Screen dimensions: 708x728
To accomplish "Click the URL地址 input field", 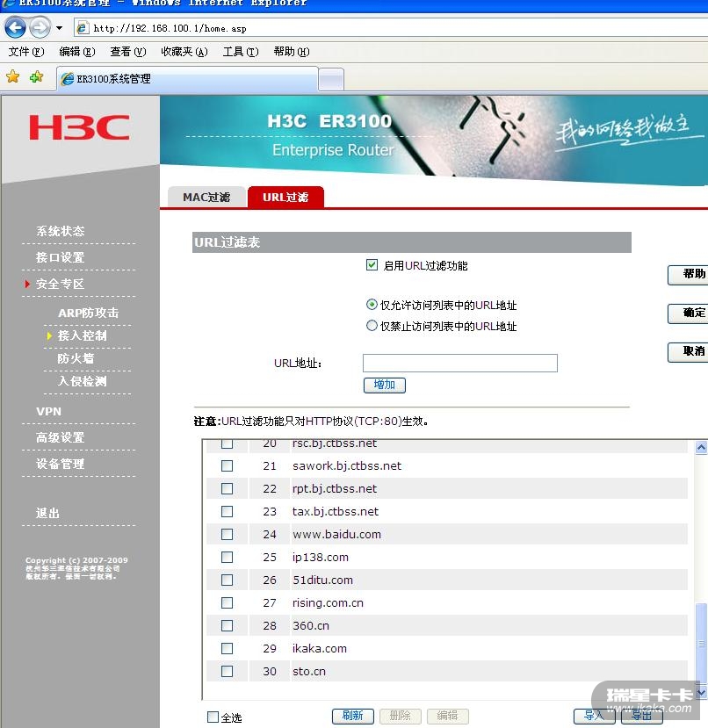I will tap(460, 363).
